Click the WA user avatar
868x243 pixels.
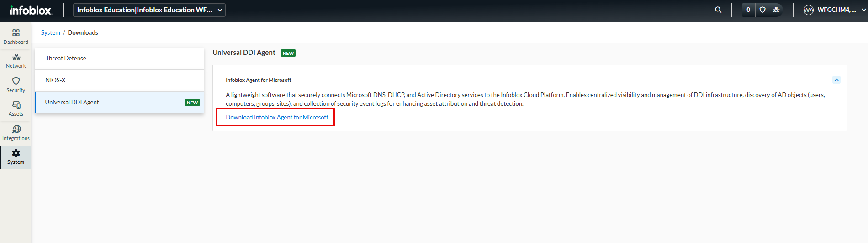(808, 10)
